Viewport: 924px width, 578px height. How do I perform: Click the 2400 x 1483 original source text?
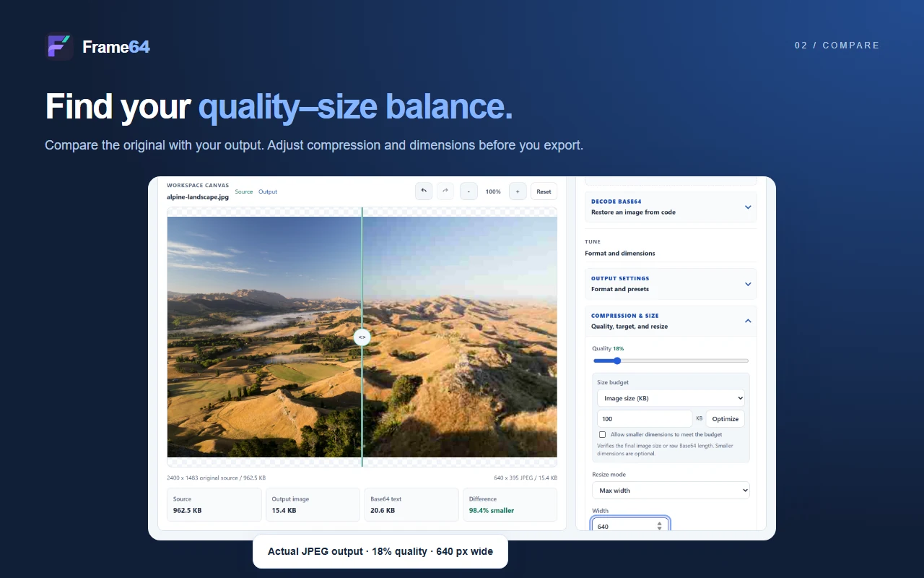[x=216, y=478]
